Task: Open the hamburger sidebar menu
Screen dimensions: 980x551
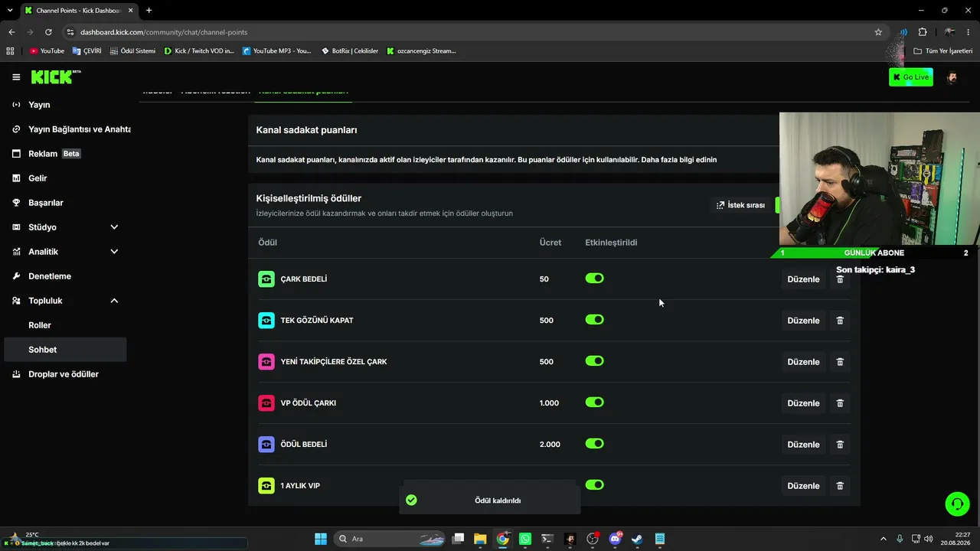Action: pos(16,77)
